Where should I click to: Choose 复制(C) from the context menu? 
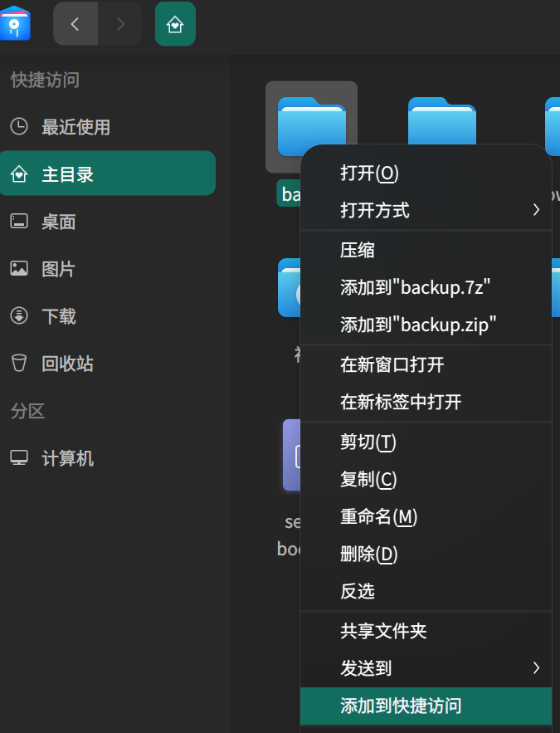(426, 479)
